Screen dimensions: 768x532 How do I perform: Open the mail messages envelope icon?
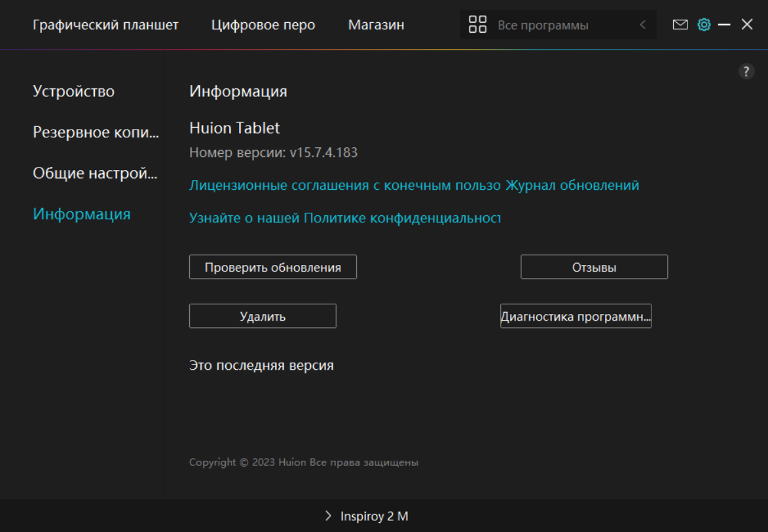pos(680,25)
